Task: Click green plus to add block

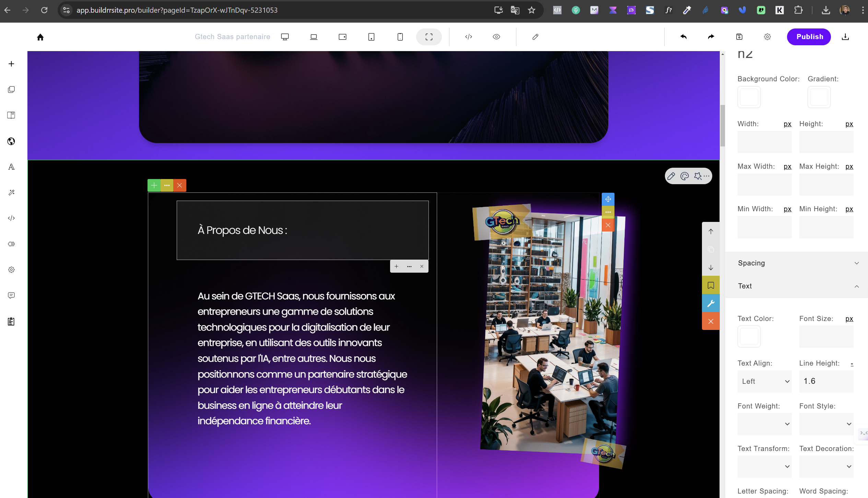Action: pyautogui.click(x=154, y=185)
